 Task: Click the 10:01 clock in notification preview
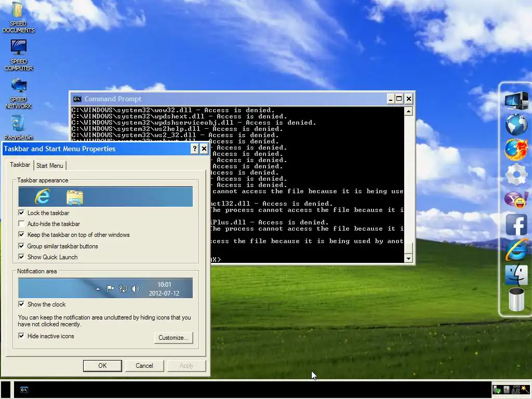pyautogui.click(x=164, y=285)
